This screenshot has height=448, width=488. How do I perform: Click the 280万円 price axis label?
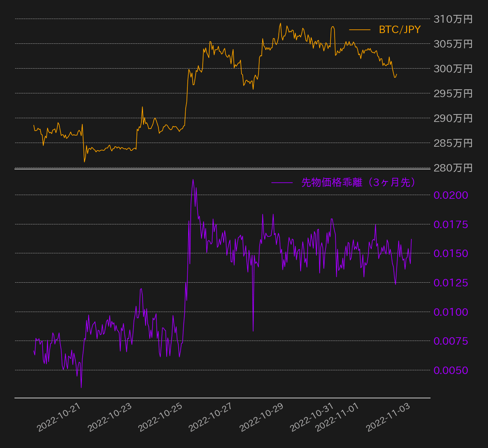click(x=453, y=168)
